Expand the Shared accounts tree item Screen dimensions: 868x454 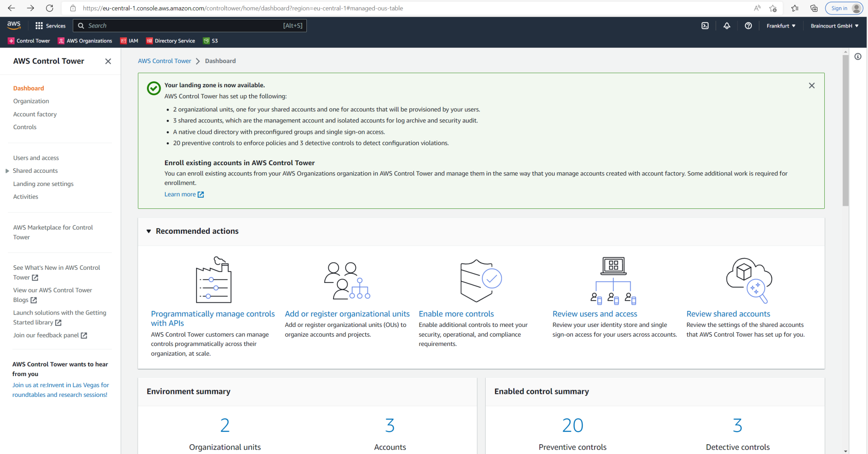point(7,171)
